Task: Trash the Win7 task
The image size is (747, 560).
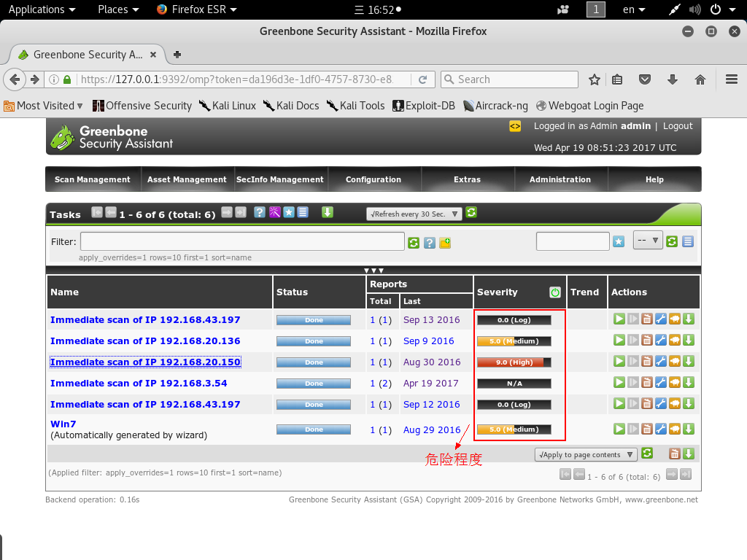Action: [x=646, y=429]
